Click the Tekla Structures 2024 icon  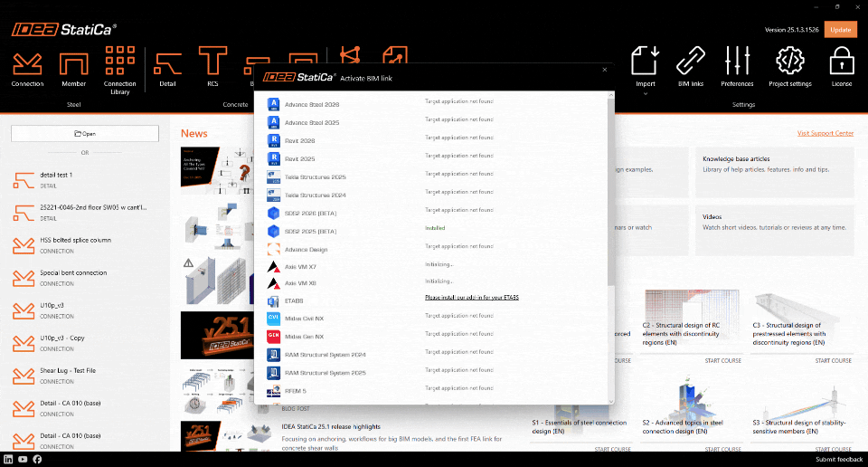[273, 195]
